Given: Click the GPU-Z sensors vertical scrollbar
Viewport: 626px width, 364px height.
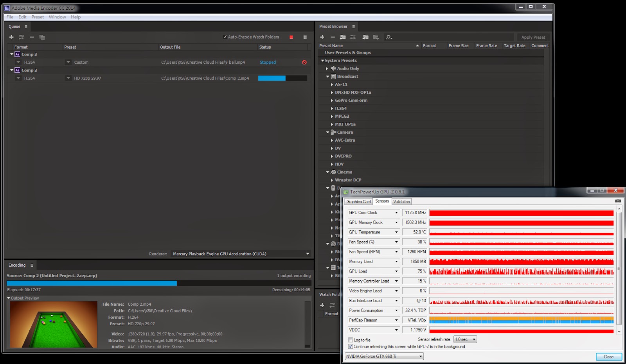Looking at the screenshot, I should click(x=619, y=269).
